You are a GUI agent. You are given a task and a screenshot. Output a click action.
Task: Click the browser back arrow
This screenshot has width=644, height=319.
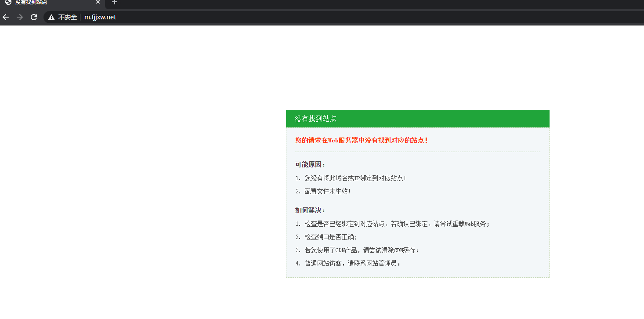(6, 17)
